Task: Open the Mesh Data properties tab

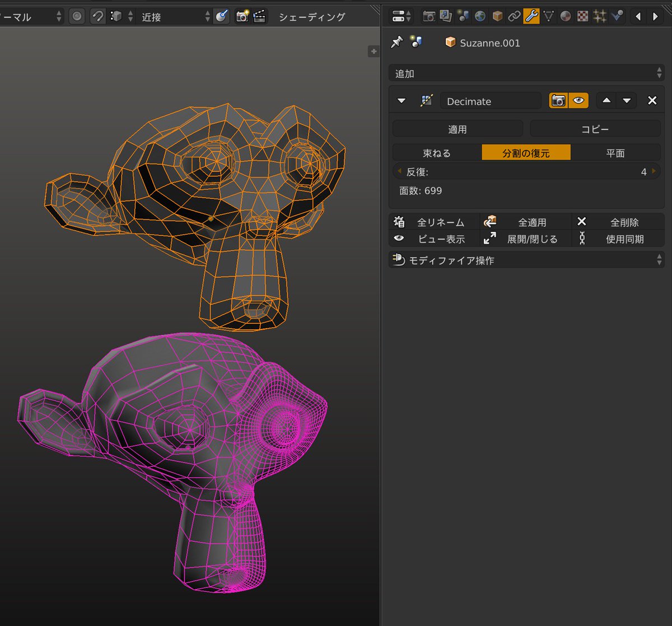Action: [549, 16]
